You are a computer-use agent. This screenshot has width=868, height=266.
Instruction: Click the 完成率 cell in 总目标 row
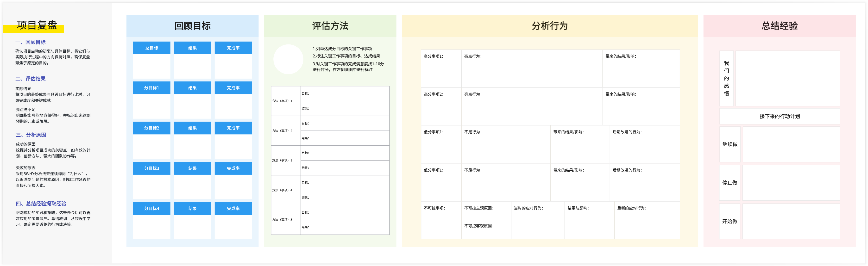click(x=233, y=48)
